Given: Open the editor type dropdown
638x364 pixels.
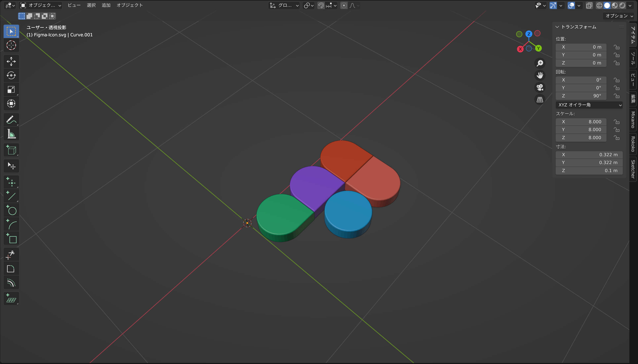Looking at the screenshot, I should click(x=10, y=5).
